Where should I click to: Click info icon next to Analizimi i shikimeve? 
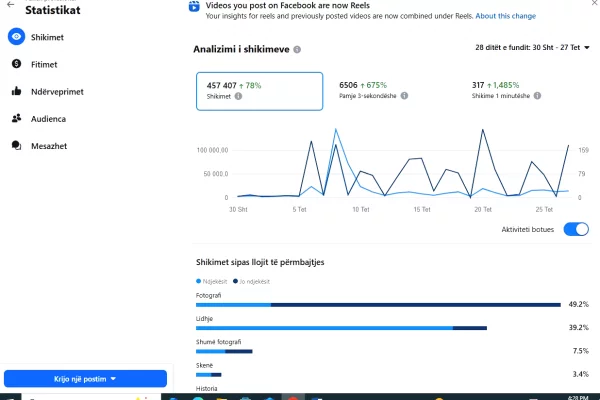[298, 49]
